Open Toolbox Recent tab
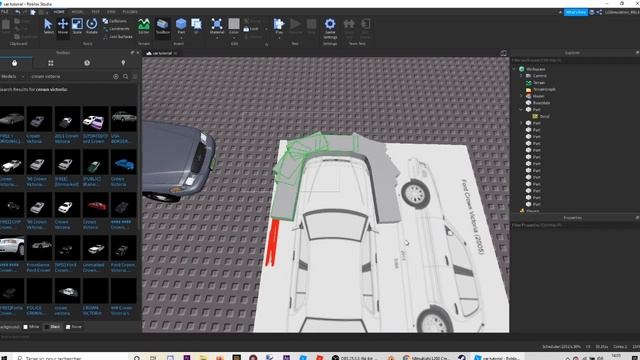Viewport: 640px width, 360px height. click(87, 63)
